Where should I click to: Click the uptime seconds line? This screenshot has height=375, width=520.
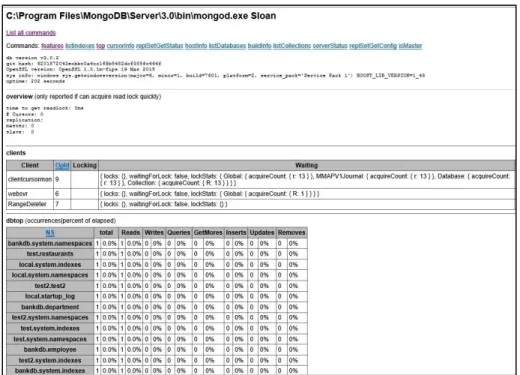click(35, 81)
